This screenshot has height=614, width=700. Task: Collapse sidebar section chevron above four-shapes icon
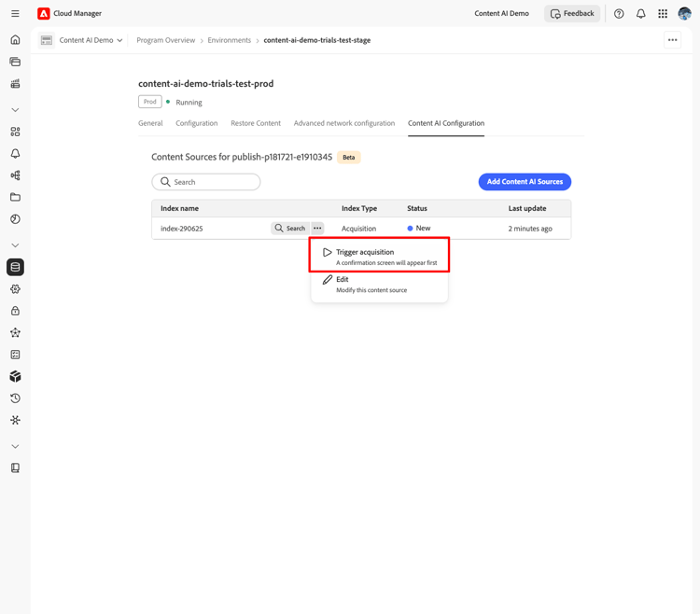15,110
